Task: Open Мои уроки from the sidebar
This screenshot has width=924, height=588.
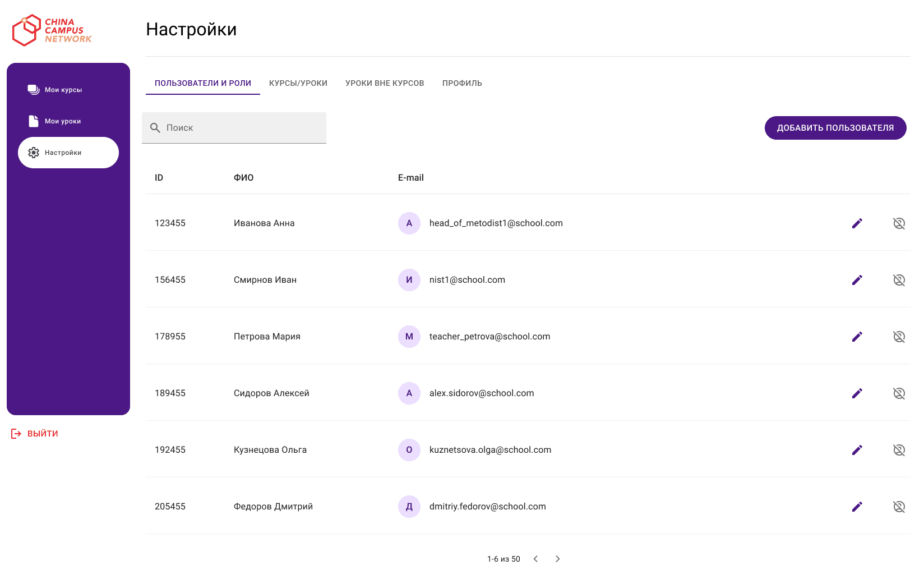Action: tap(33, 121)
